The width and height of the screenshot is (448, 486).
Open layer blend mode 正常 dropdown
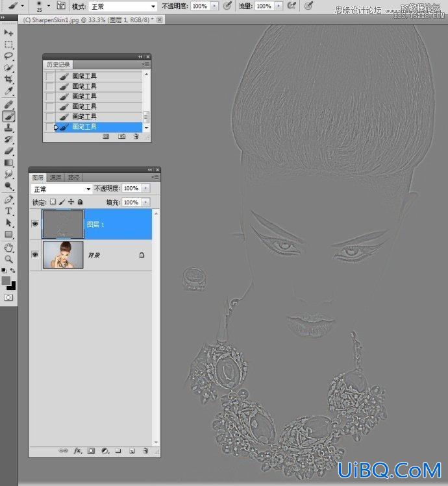pos(61,189)
